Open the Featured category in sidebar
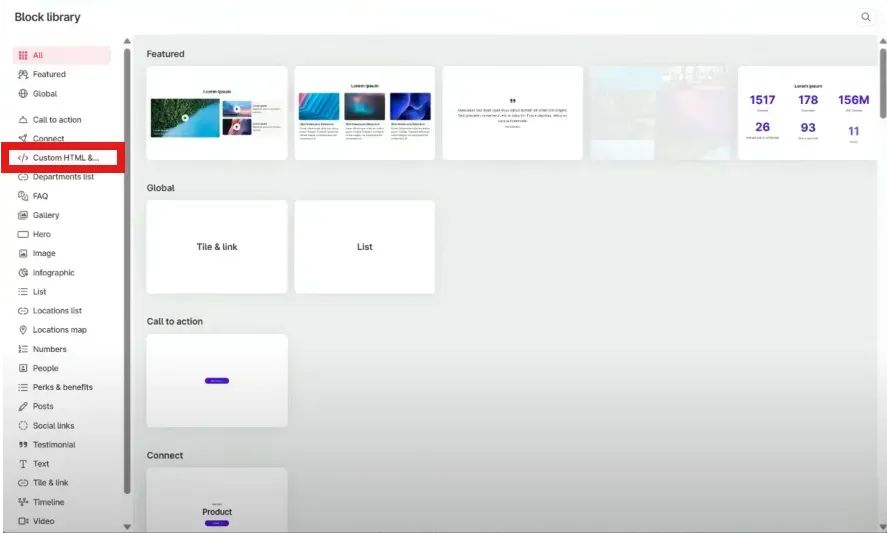Image resolution: width=887 pixels, height=533 pixels. 48,74
